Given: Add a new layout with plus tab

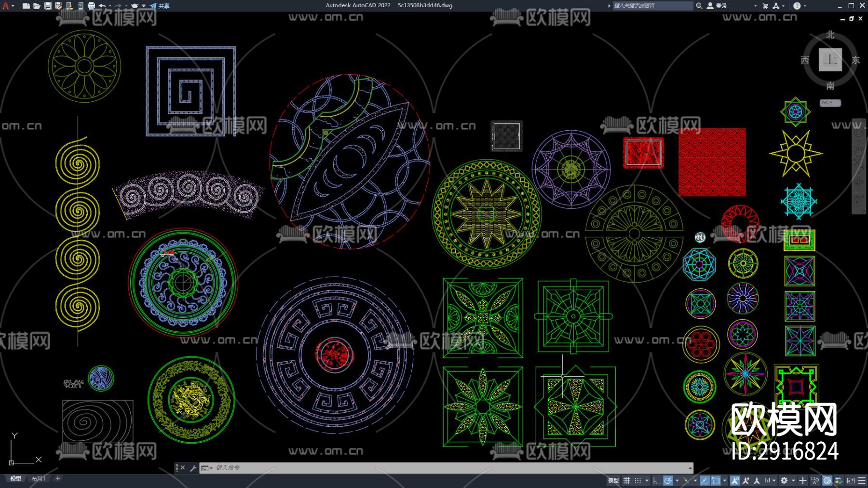Looking at the screenshot, I should click(58, 478).
